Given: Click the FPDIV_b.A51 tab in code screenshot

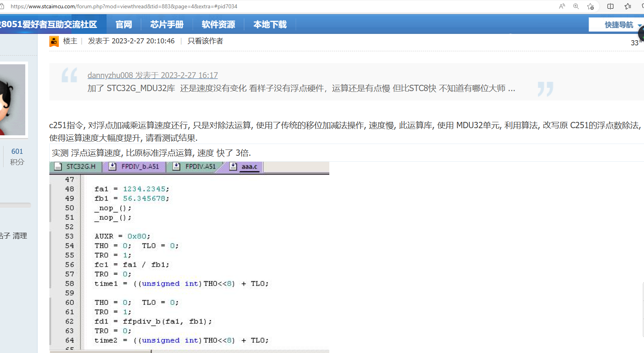Looking at the screenshot, I should point(135,167).
